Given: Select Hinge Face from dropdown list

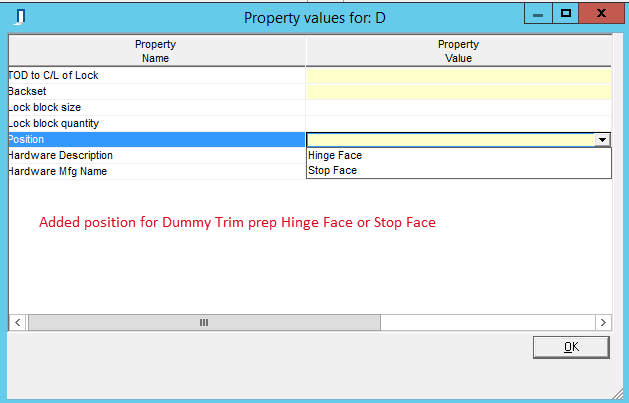Looking at the screenshot, I should click(x=335, y=156).
